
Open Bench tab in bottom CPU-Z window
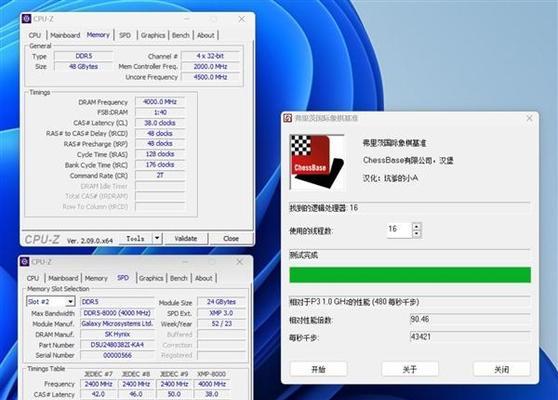pyautogui.click(x=179, y=278)
